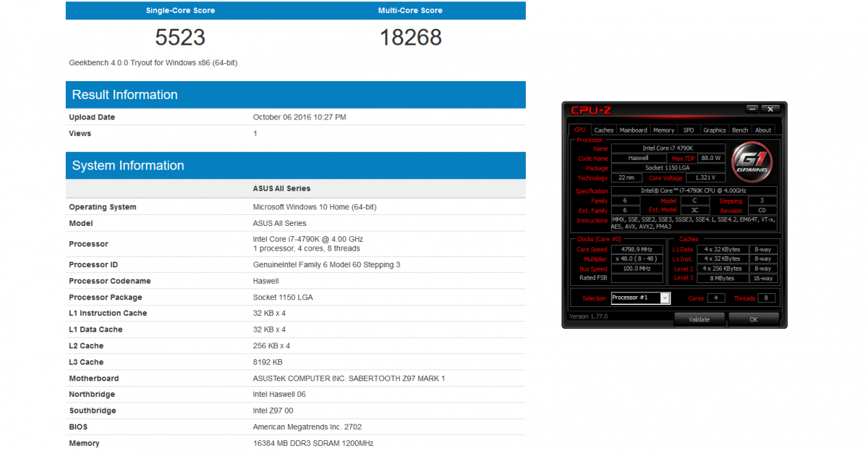
Task: Click the L3 Cache value 8192 KB
Action: (x=268, y=362)
